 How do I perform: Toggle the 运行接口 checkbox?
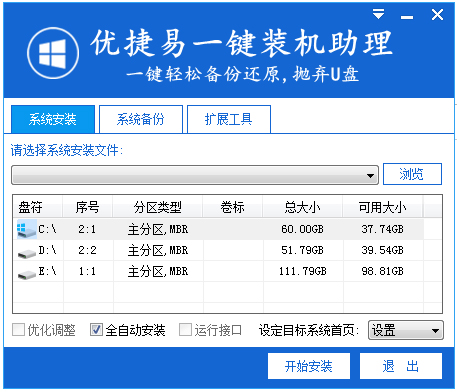(185, 330)
